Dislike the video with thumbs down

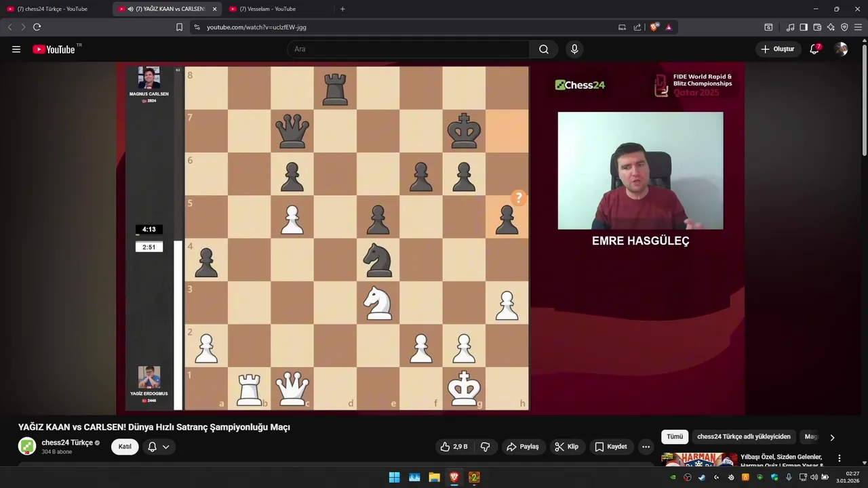click(486, 447)
